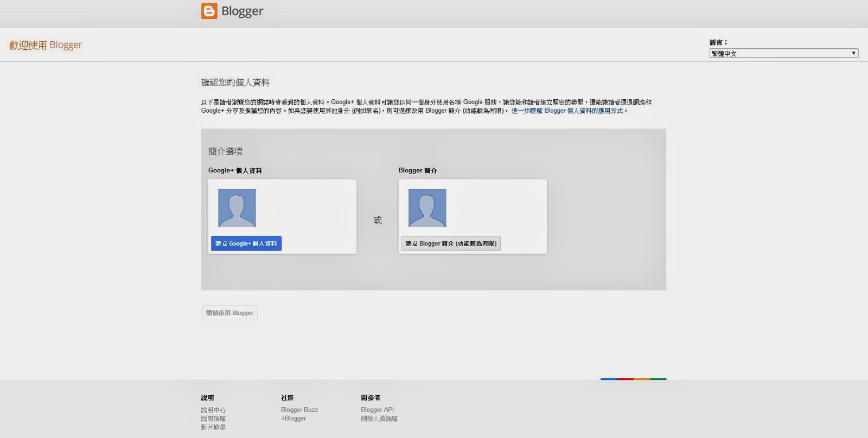Viewport: 868px width, 438px height.
Task: Open the 影片教學 footer link
Action: coord(213,427)
